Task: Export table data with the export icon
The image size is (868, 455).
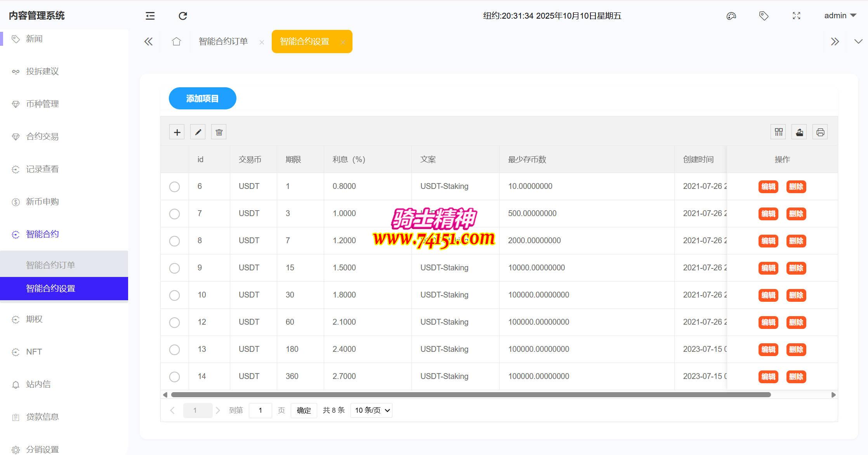Action: (799, 132)
